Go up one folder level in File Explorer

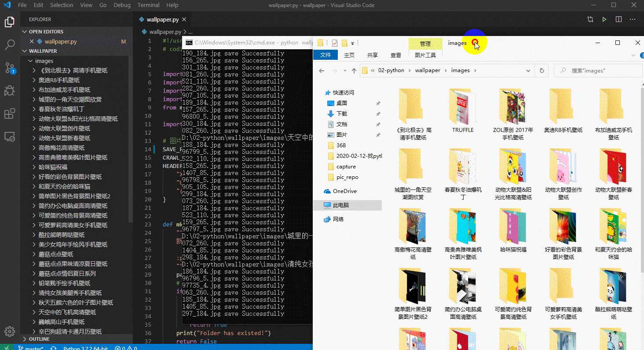pos(354,70)
